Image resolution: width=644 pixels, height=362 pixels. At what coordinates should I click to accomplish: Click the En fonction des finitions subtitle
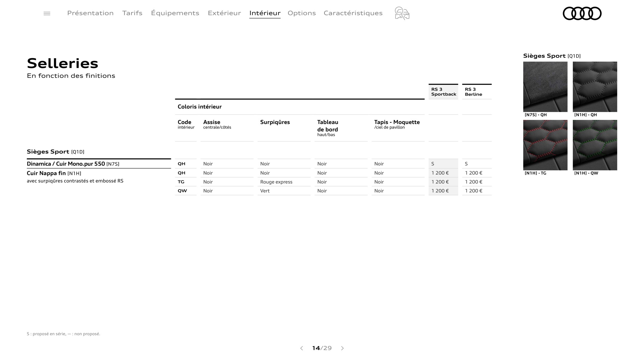(71, 76)
